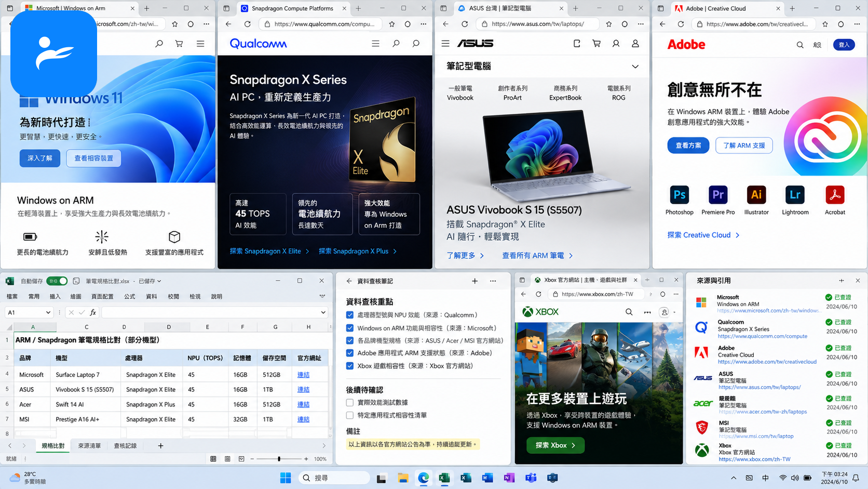Toggle the Excel AutoSave switch
The width and height of the screenshot is (868, 489).
(x=57, y=281)
